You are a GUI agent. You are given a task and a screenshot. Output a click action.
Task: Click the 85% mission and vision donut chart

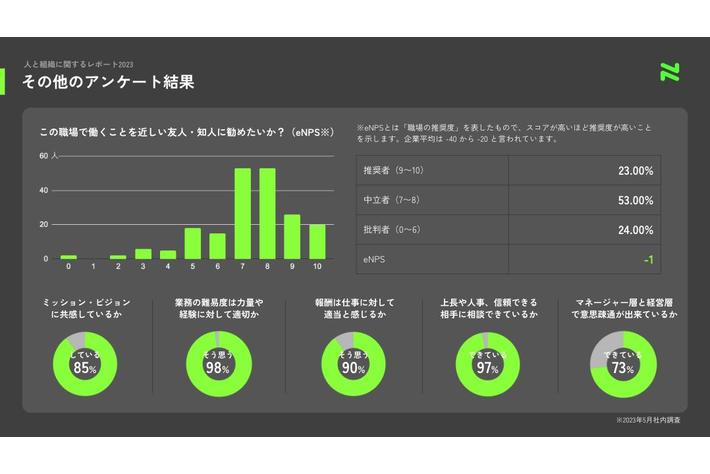pyautogui.click(x=85, y=361)
